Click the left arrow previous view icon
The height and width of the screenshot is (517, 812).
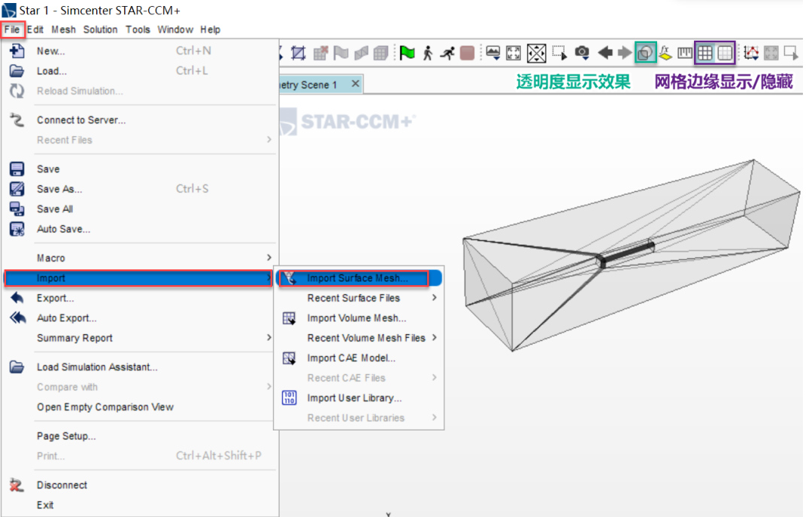coord(604,53)
